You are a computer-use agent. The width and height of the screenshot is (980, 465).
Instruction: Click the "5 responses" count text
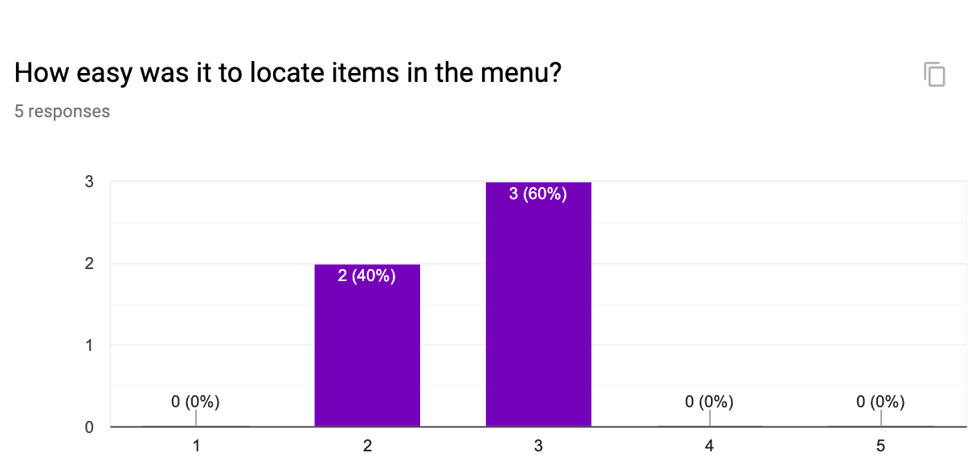point(62,112)
